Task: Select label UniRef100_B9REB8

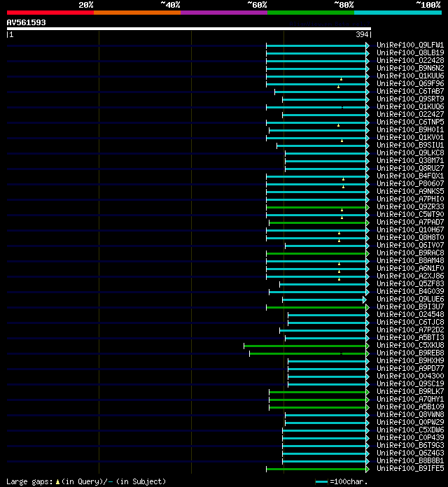Action: pyautogui.click(x=410, y=353)
